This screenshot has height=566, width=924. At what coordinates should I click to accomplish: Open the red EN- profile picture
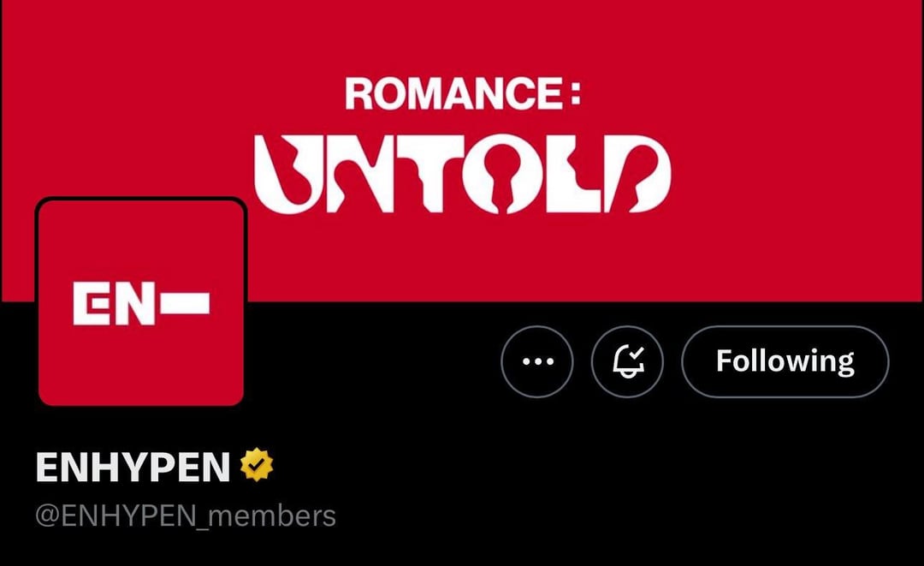pyautogui.click(x=141, y=302)
